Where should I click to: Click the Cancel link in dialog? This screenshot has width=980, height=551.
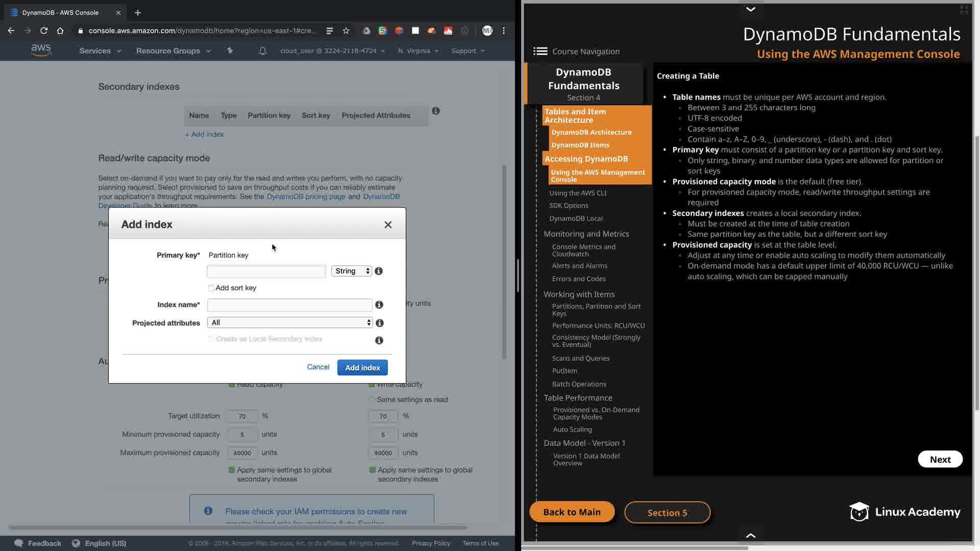pos(318,367)
